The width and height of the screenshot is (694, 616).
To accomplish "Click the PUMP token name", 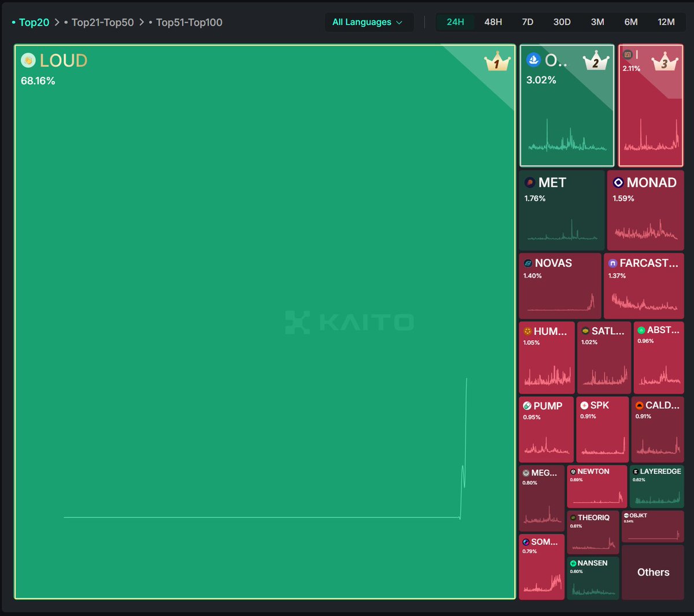I will tap(548, 406).
